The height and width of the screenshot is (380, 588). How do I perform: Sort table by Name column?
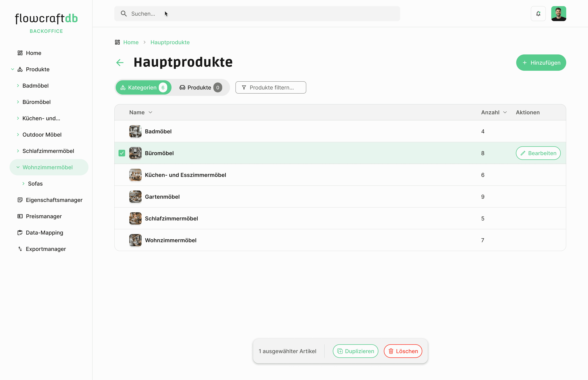(141, 112)
